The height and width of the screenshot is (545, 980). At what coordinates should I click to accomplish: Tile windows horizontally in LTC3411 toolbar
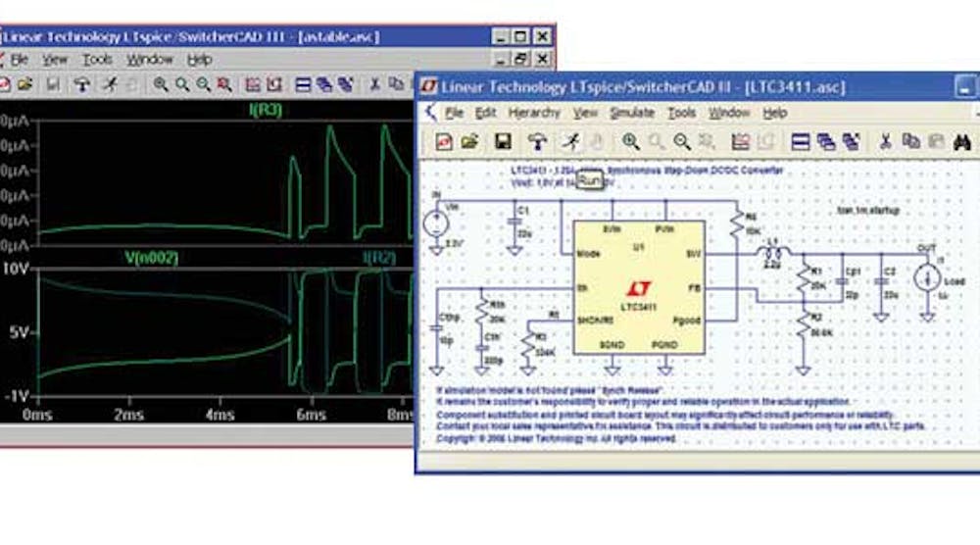[801, 142]
